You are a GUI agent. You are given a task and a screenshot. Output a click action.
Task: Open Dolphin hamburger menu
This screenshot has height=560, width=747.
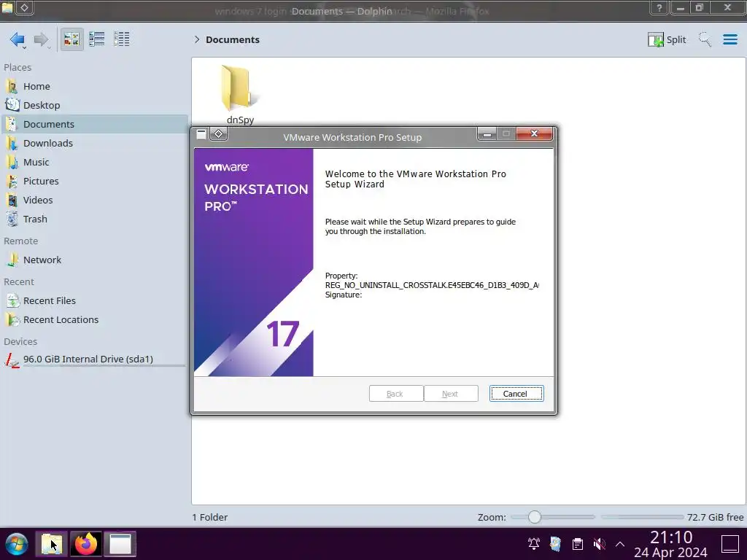[x=729, y=39]
